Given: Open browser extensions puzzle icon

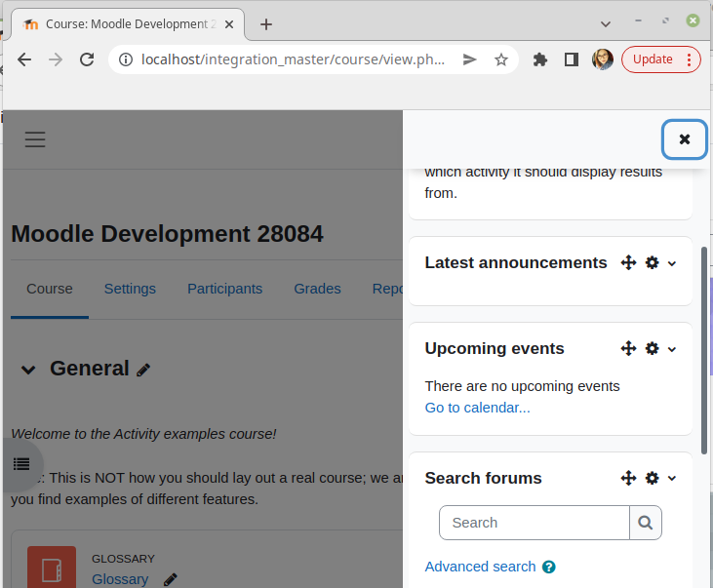Looking at the screenshot, I should click(x=539, y=59).
